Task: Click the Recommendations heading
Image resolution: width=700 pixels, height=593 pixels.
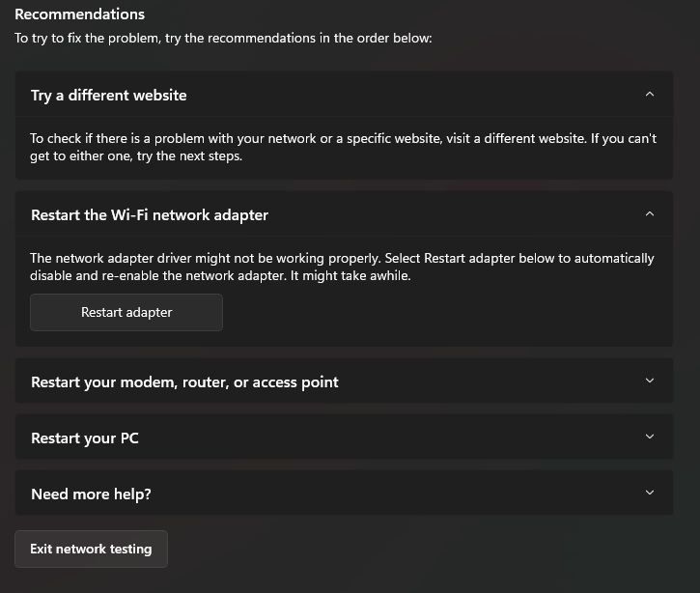Action: pyautogui.click(x=80, y=14)
